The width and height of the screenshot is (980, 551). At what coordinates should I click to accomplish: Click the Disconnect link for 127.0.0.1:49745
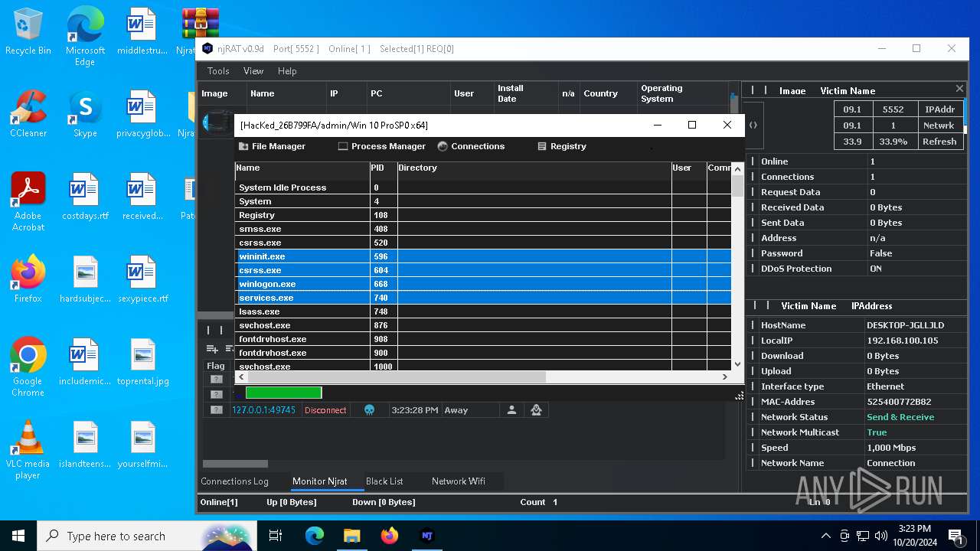pos(325,410)
